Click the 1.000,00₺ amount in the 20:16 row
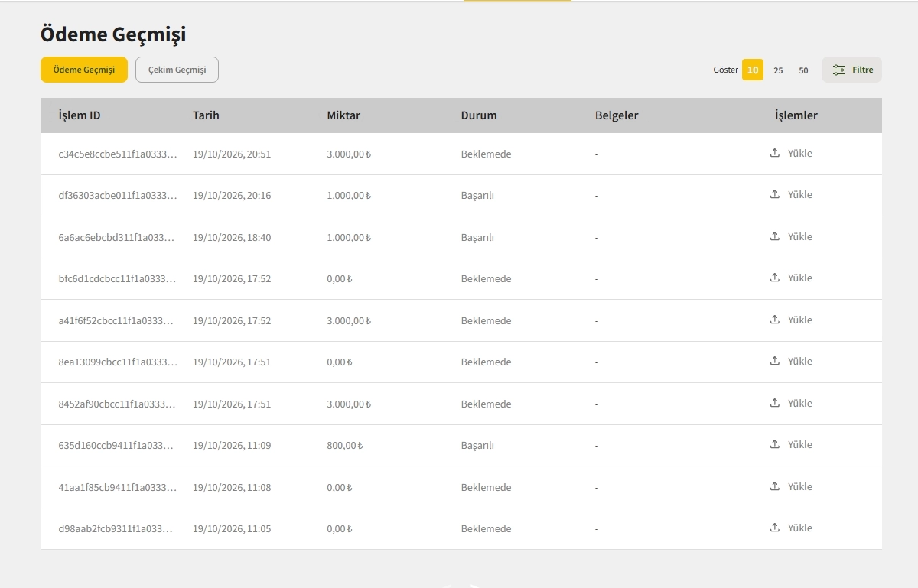Screen dimensions: 918x588 click(x=349, y=195)
